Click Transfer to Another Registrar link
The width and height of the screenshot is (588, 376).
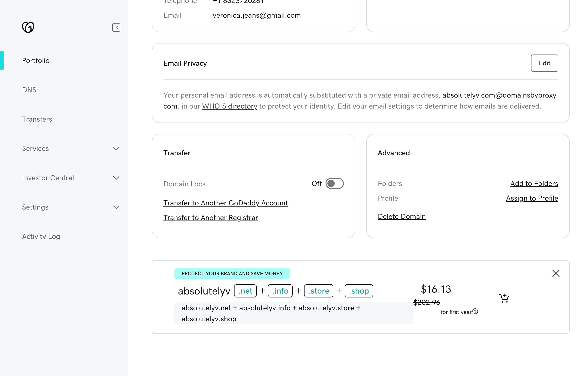210,218
